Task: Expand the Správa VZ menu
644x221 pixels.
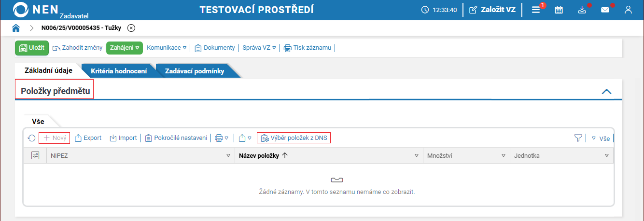Action: tap(259, 48)
